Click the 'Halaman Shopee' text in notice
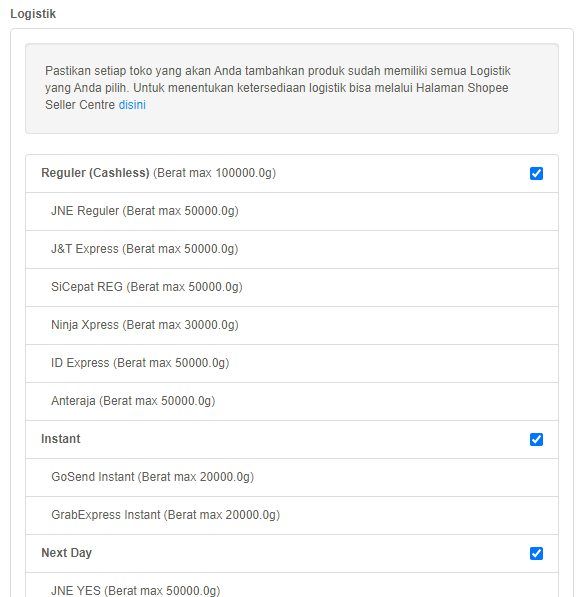The image size is (580, 597). (x=462, y=88)
